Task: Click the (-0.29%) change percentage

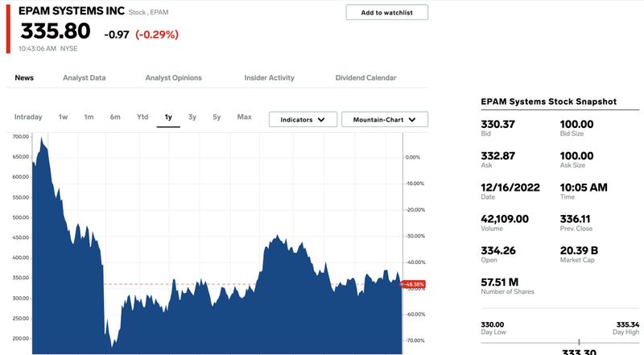Action: point(157,35)
